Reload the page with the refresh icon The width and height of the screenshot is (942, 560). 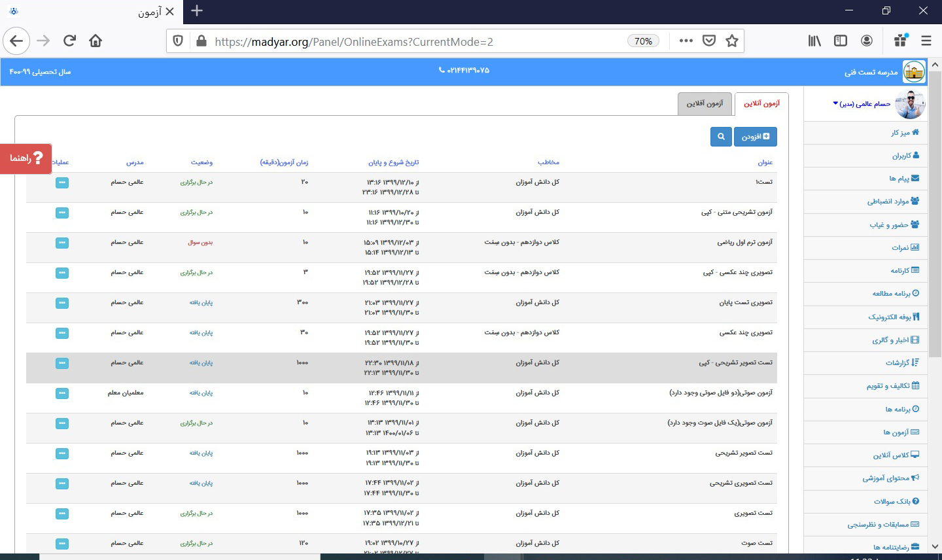tap(69, 41)
